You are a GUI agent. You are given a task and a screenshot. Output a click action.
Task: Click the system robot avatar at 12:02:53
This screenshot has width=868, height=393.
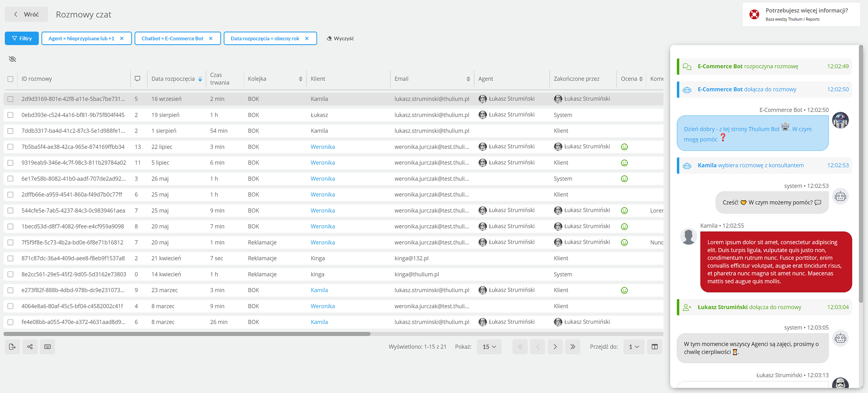pyautogui.click(x=840, y=196)
